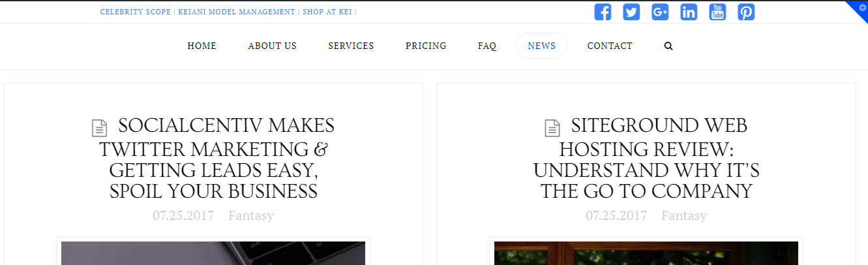Click the blue corner plus expander icon
The height and width of the screenshot is (265, 868).
coord(861,7)
